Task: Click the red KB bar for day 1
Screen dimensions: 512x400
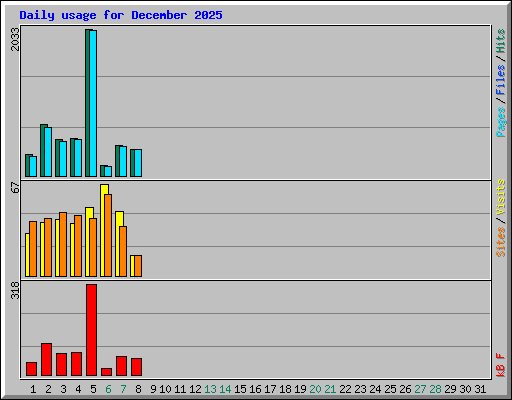Action: 31,369
